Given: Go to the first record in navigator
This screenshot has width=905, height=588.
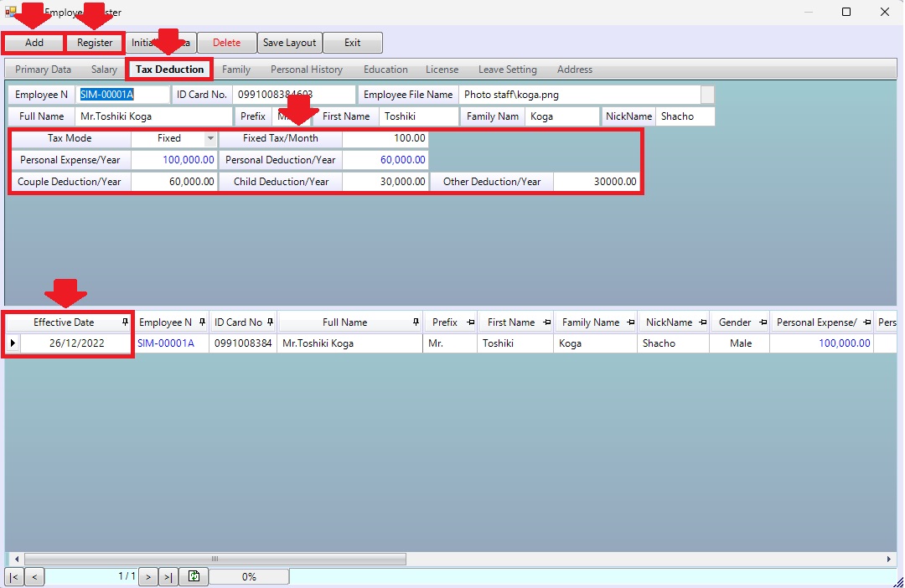Looking at the screenshot, I should point(13,576).
